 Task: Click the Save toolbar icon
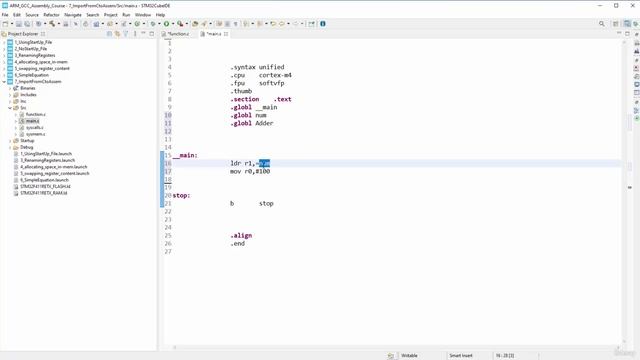19,24
